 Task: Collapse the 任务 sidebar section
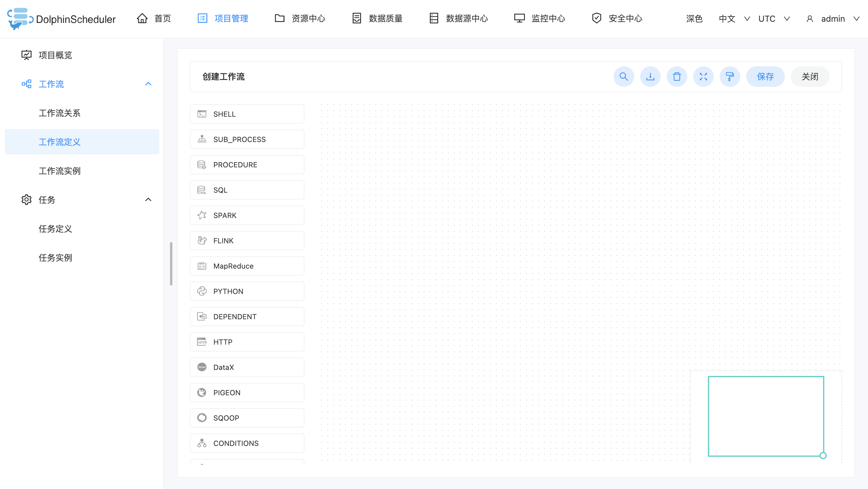coord(148,200)
